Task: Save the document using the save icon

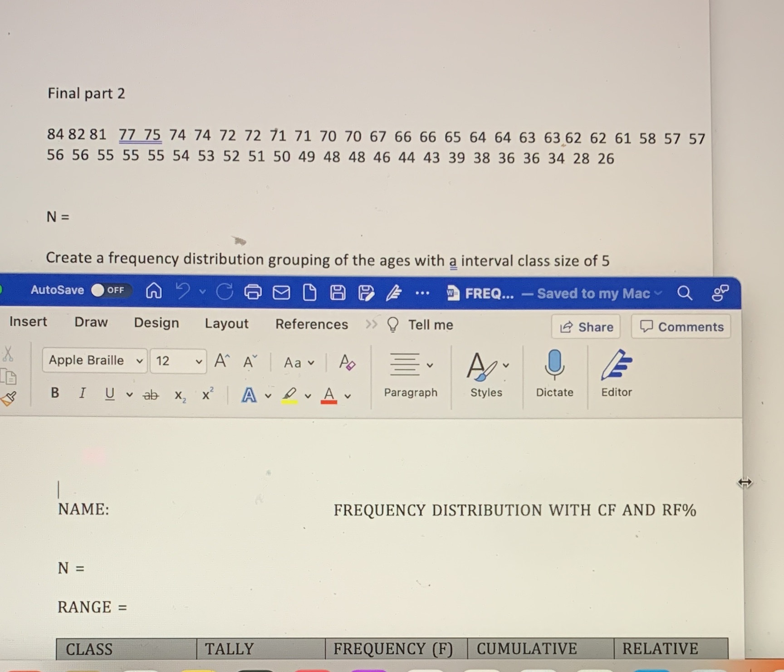Action: [x=338, y=292]
